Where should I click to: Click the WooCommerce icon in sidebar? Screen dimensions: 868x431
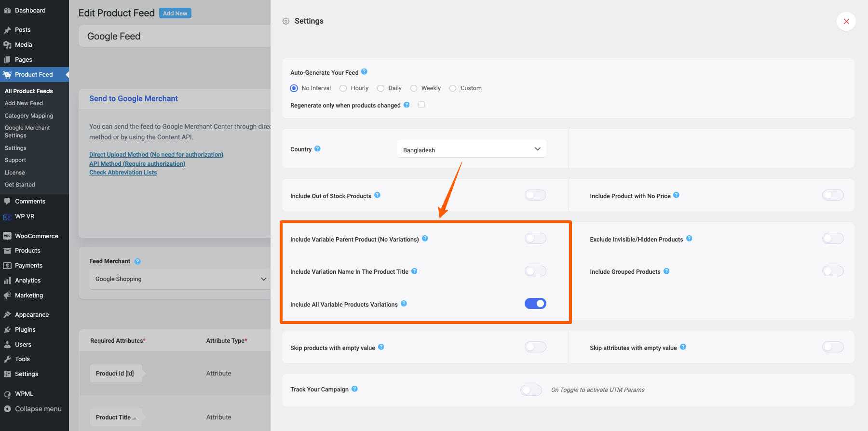pyautogui.click(x=7, y=236)
